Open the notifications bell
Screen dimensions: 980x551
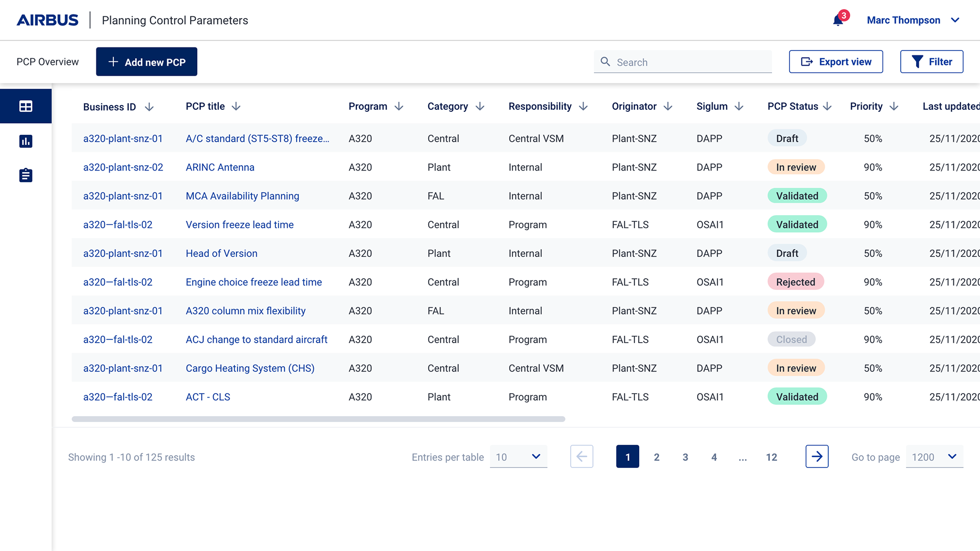[x=838, y=20]
